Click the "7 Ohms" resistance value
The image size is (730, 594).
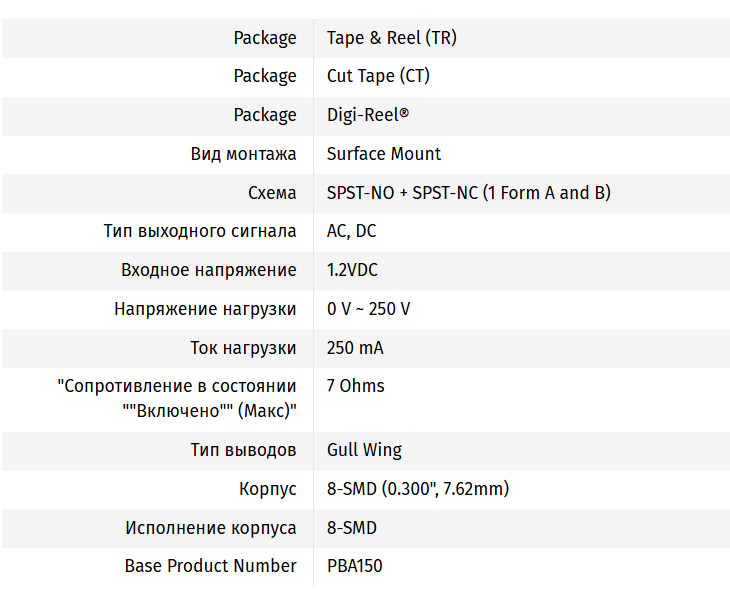click(x=355, y=386)
